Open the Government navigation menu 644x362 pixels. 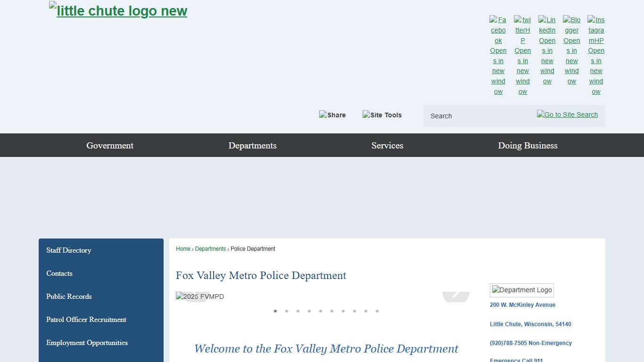[110, 145]
